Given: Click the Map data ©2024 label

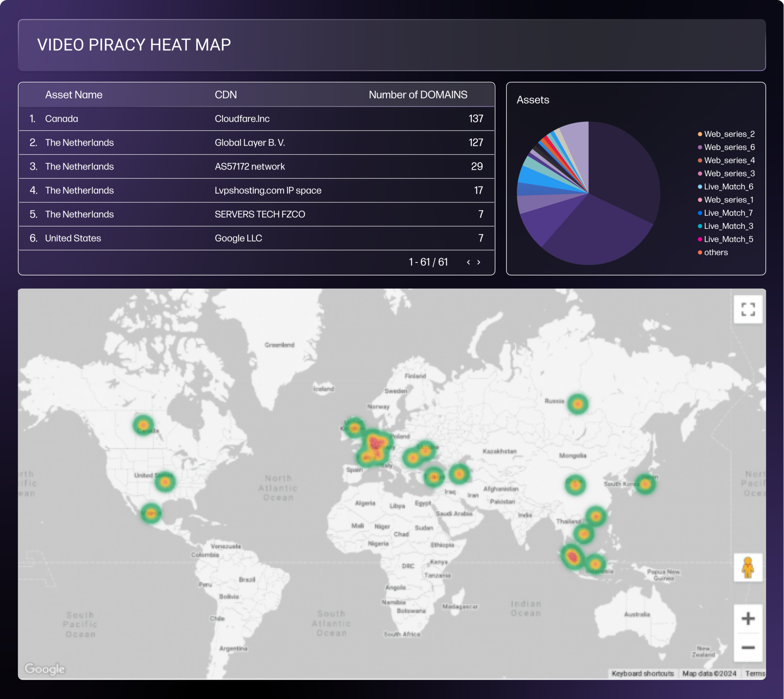Looking at the screenshot, I should [x=709, y=673].
